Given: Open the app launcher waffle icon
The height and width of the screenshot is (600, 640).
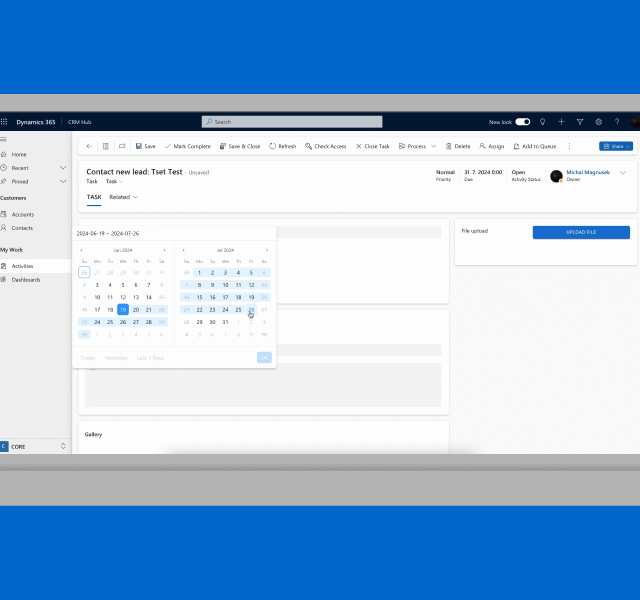Looking at the screenshot, I should click(4, 122).
